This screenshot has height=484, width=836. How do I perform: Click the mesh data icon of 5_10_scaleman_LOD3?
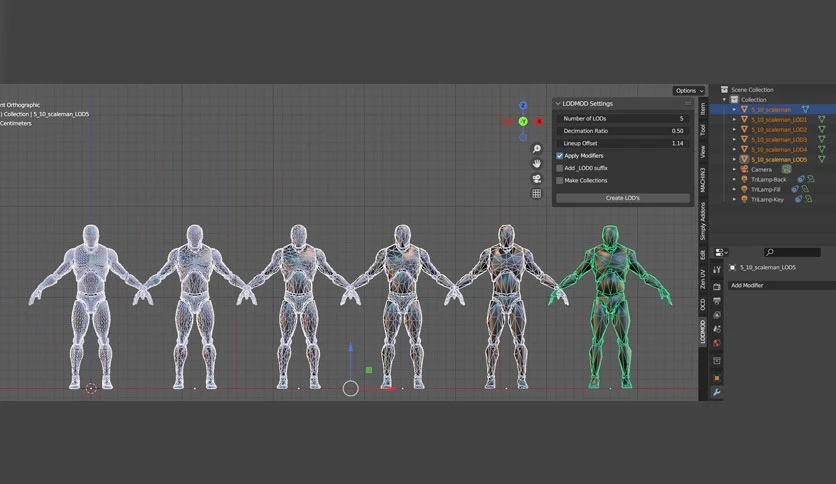click(x=822, y=139)
